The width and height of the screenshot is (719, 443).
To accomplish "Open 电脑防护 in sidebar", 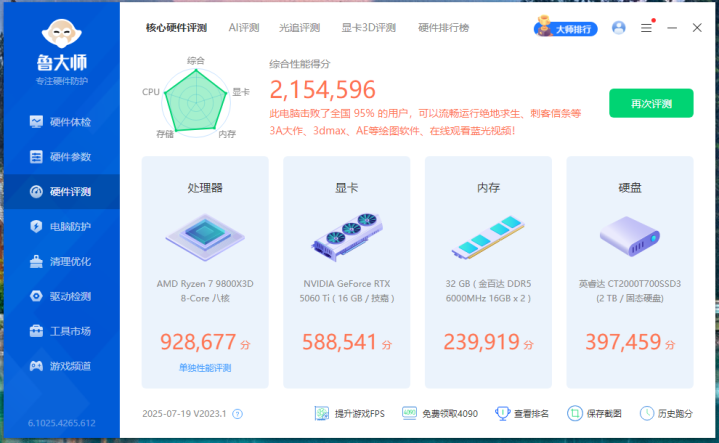I will click(x=61, y=227).
